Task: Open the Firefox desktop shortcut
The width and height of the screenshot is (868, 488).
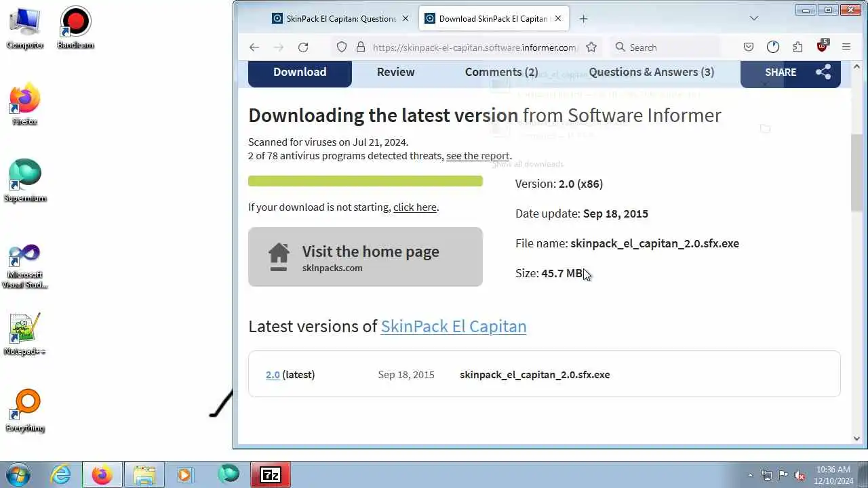Action: [x=25, y=104]
